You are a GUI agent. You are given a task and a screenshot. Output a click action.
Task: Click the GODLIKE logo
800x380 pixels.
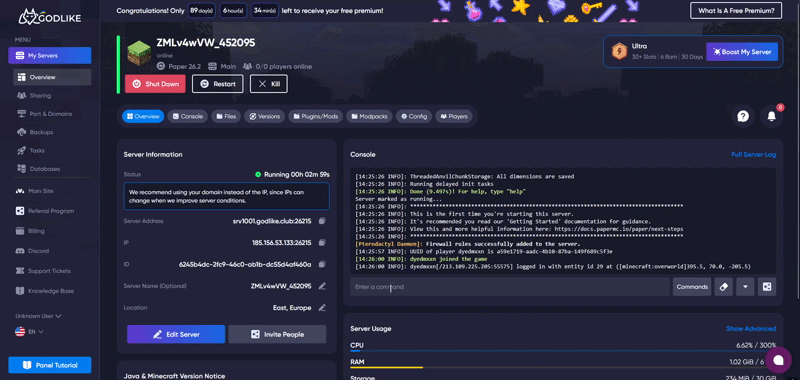(49, 17)
